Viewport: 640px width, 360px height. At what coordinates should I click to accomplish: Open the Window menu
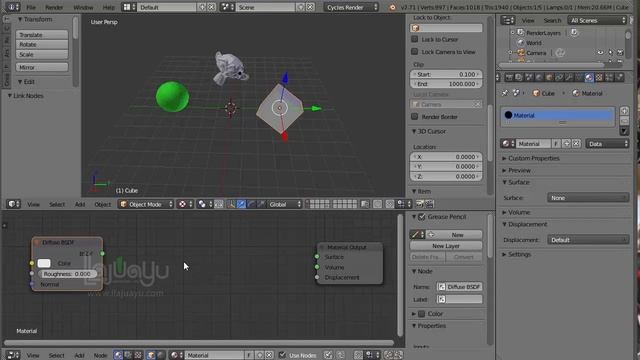pyautogui.click(x=83, y=7)
